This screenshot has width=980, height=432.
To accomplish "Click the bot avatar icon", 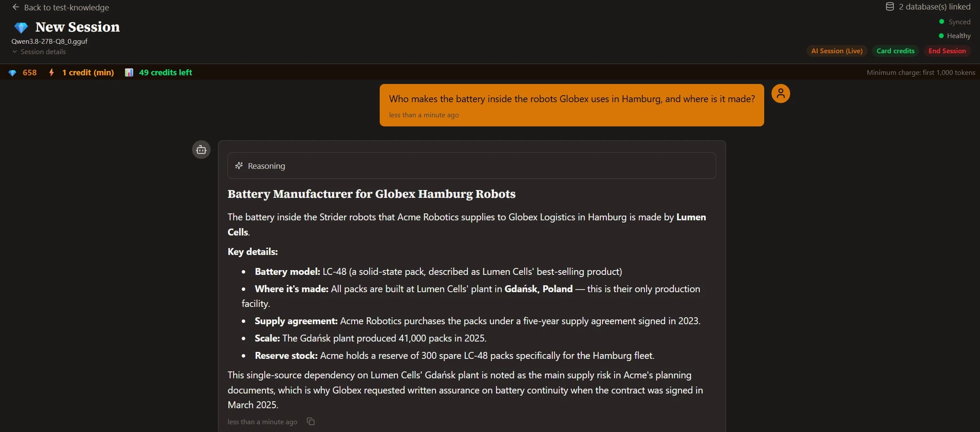I will (201, 150).
